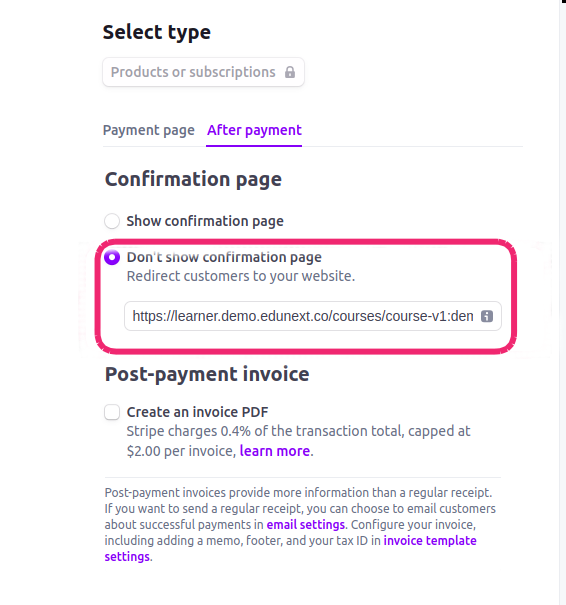The width and height of the screenshot is (566, 605).
Task: Click the Show confirmation page label text
Action: pyautogui.click(x=205, y=221)
